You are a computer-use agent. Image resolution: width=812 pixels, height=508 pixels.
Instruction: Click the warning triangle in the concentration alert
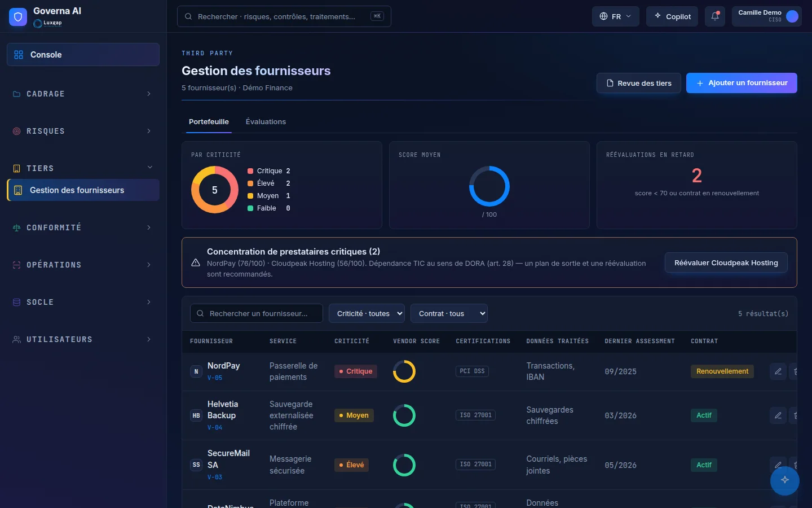click(x=196, y=262)
